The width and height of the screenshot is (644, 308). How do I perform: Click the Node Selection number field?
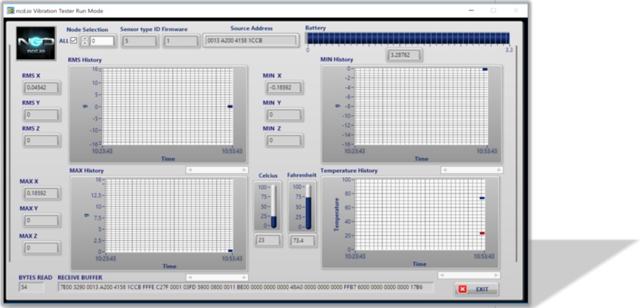click(x=102, y=41)
